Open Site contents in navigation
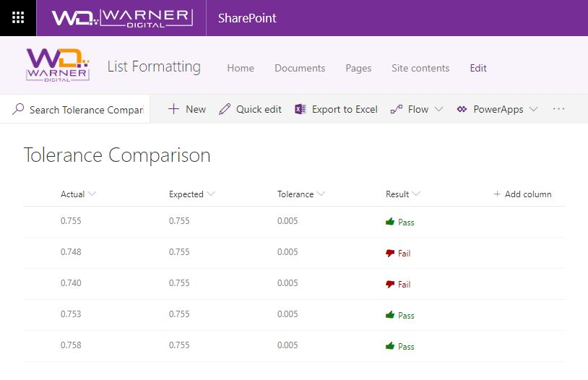 point(420,68)
